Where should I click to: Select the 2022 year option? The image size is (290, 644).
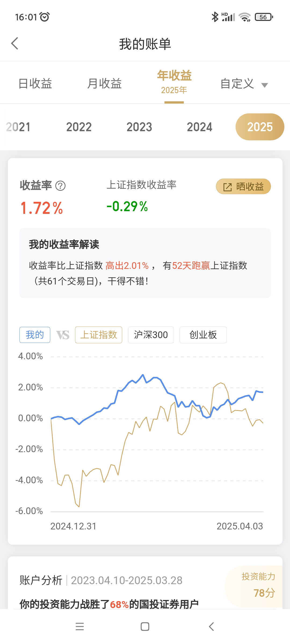point(79,127)
